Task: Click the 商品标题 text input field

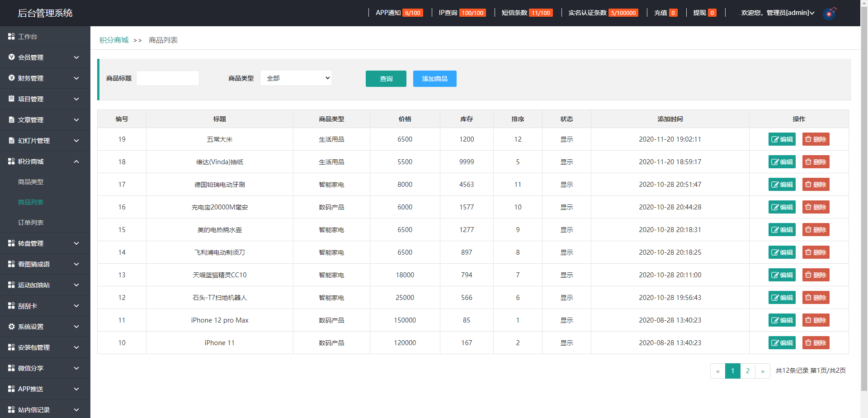Action: tap(168, 78)
